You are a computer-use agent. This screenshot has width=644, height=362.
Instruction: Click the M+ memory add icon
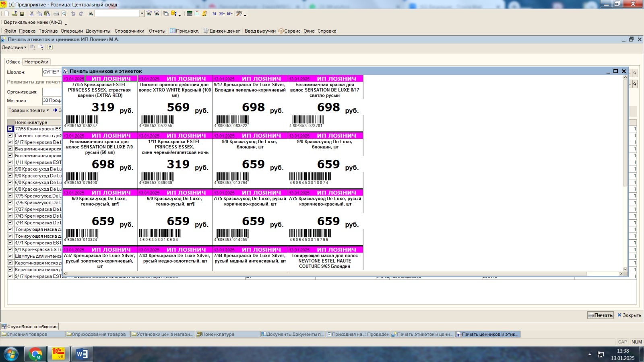[x=222, y=14]
